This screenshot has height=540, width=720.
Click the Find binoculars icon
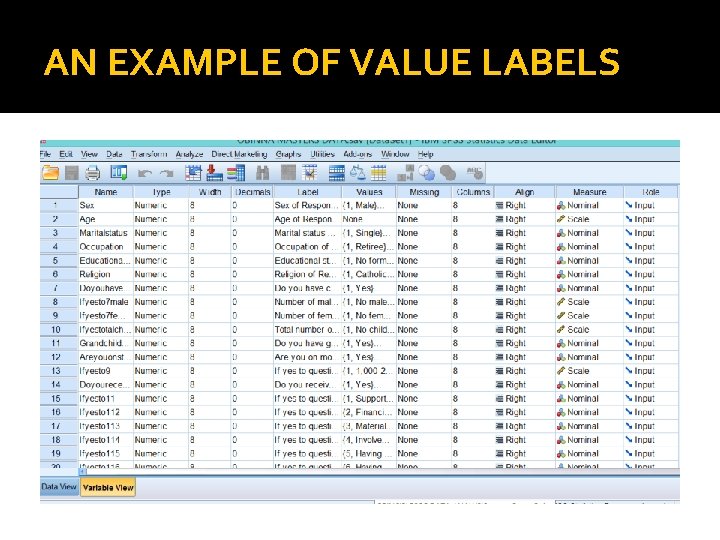click(x=263, y=173)
